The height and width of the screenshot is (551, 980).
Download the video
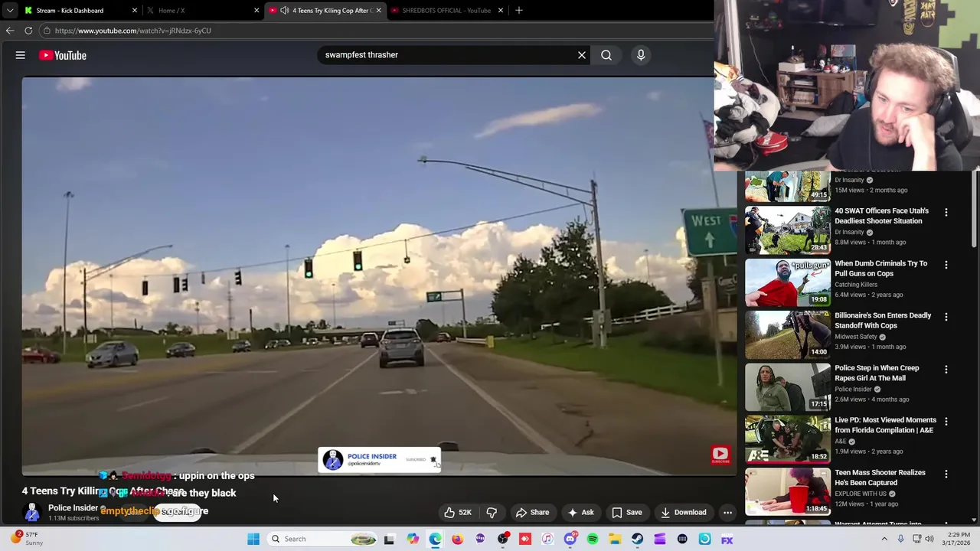click(x=683, y=513)
